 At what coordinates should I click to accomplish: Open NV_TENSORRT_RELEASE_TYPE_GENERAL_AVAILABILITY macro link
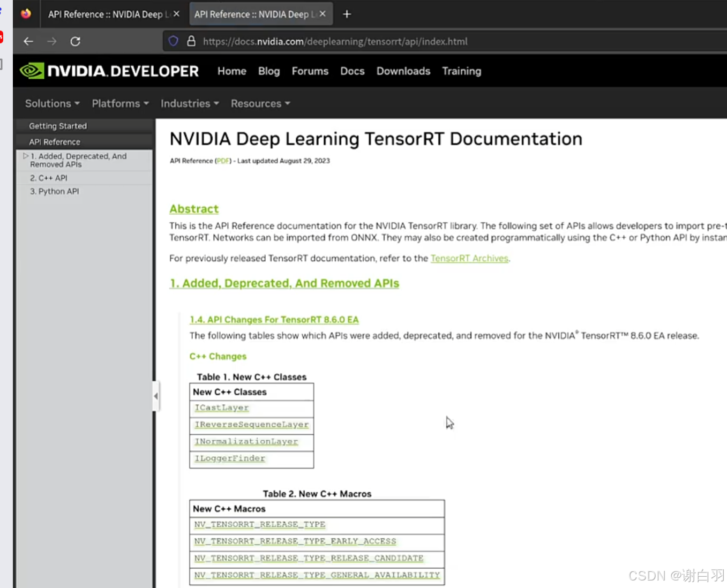pyautogui.click(x=317, y=575)
